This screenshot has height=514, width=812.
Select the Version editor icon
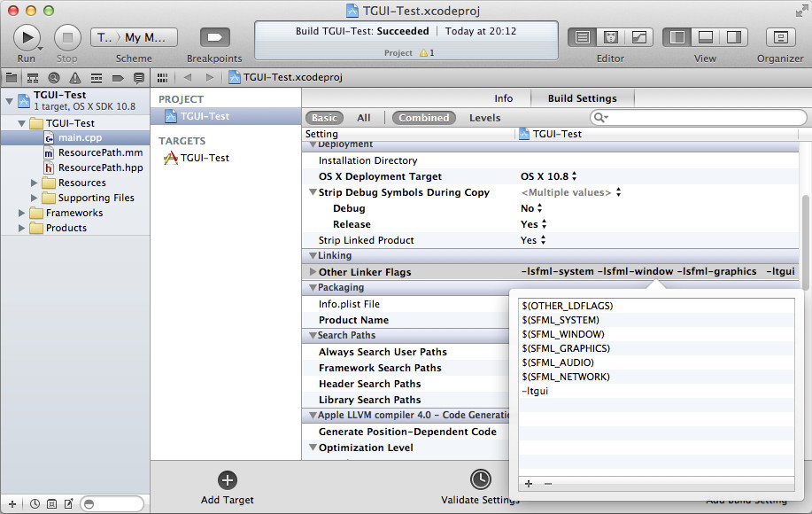(639, 37)
